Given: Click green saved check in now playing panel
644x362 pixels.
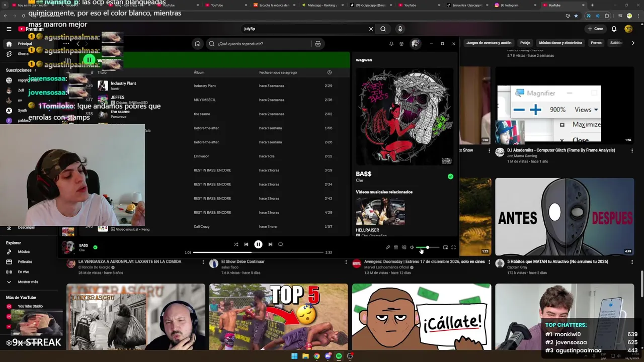Looking at the screenshot, I should point(450,176).
